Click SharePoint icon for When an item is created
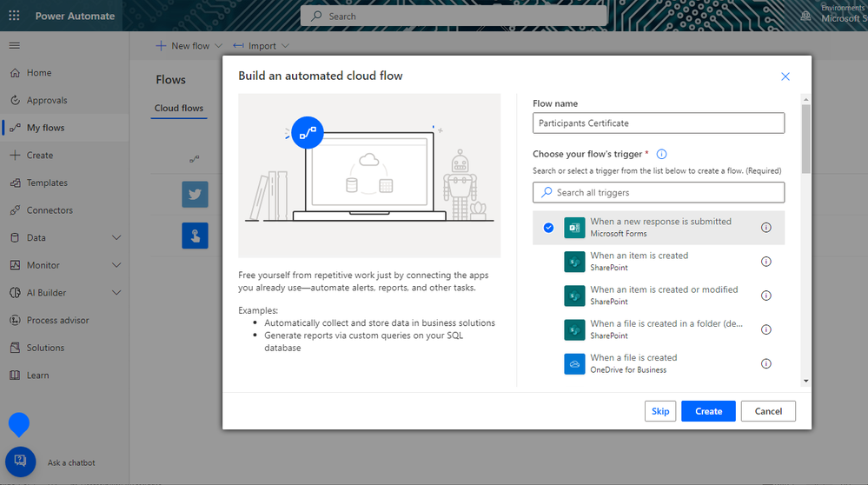Image resolution: width=868 pixels, height=485 pixels. 574,262
